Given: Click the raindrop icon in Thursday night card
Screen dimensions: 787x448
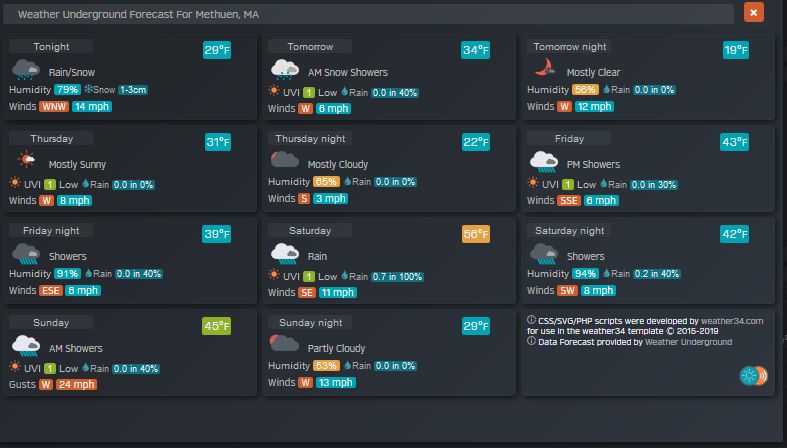Looking at the screenshot, I should [x=347, y=181].
